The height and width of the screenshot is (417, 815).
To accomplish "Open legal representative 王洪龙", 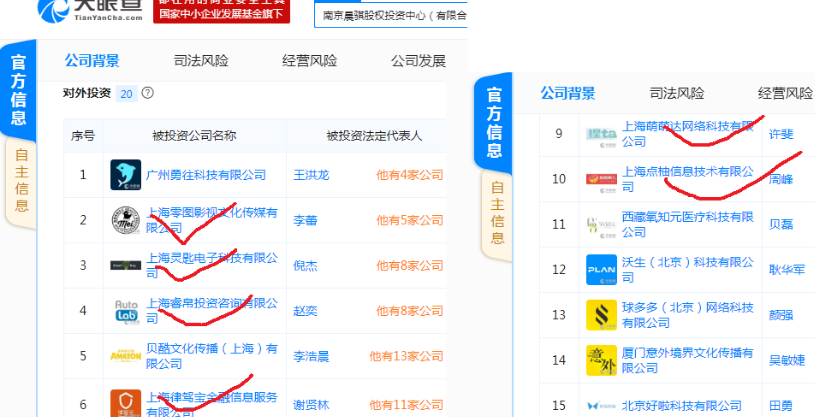I will tap(311, 175).
